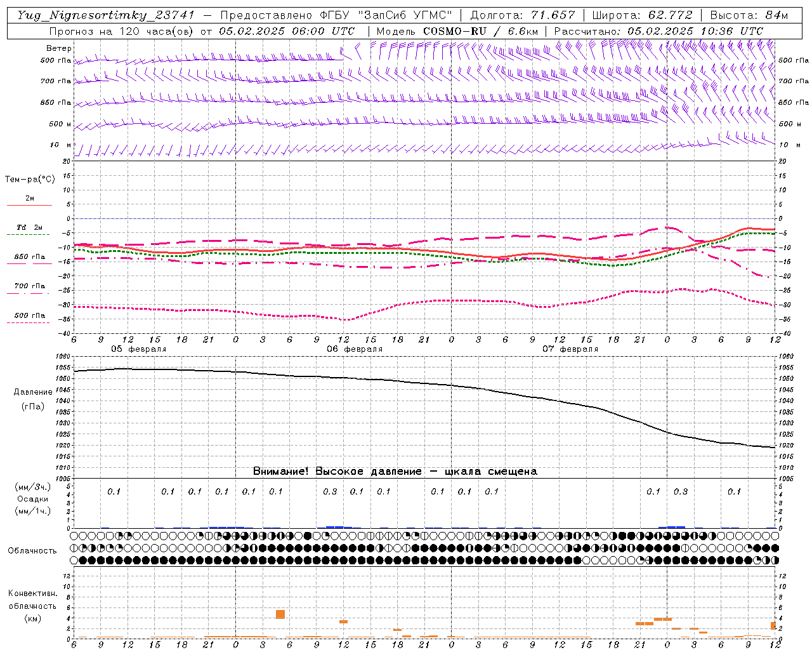This screenshot has width=812, height=650.
Task: Click the '(км)' convective cloud height unit
Action: (x=32, y=618)
